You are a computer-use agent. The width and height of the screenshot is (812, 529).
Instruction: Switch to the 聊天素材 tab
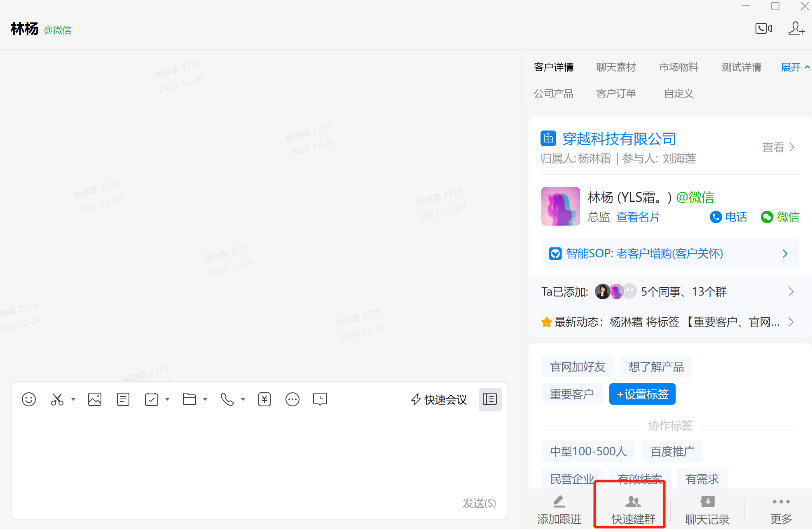616,67
